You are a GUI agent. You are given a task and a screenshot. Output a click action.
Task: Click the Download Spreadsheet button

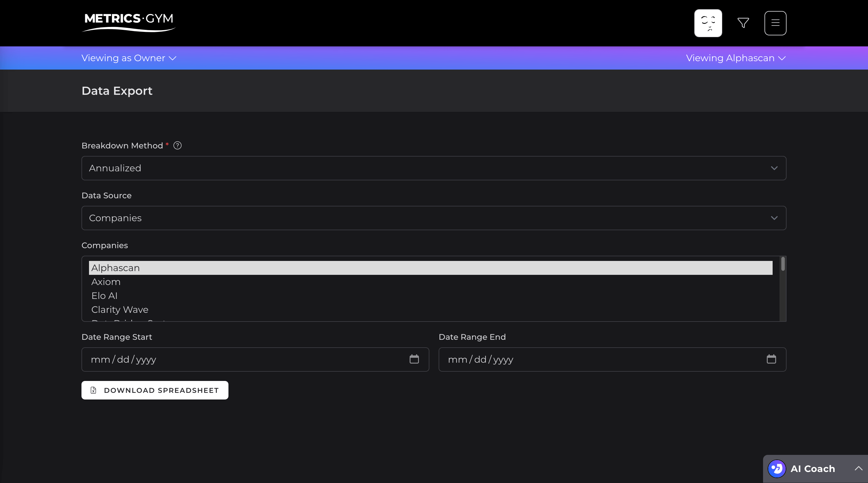coord(155,390)
